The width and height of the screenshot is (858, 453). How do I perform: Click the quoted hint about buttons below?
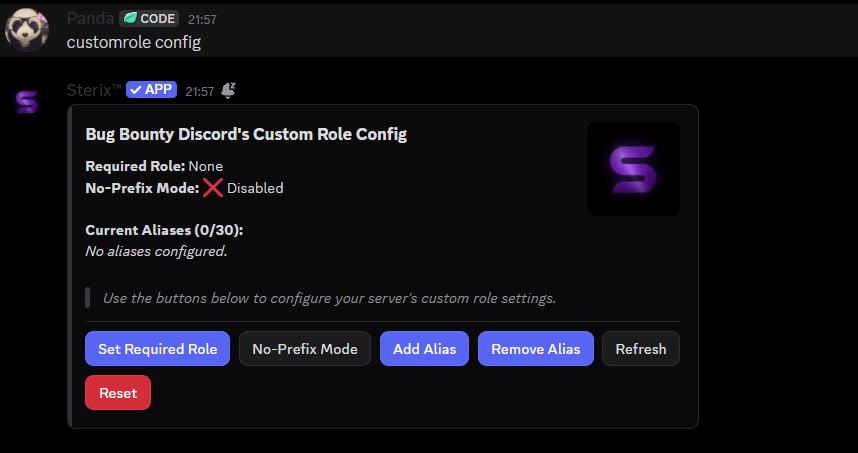[329, 298]
